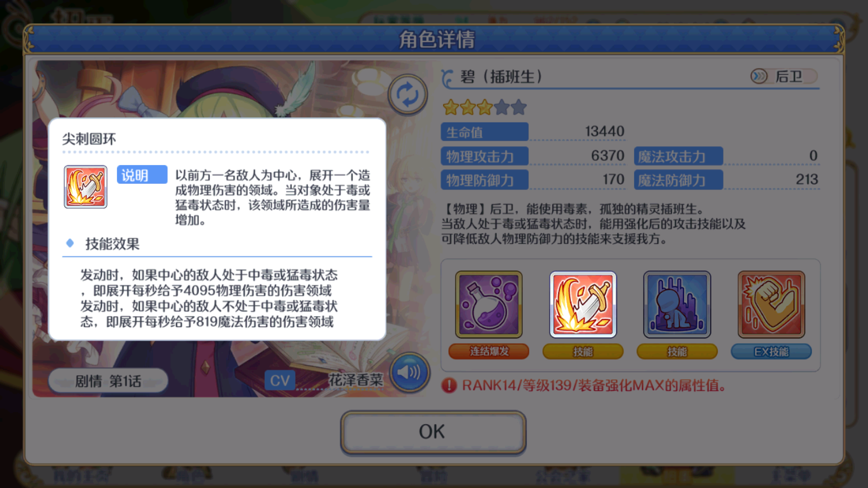Click the EX技能 label
The image size is (868, 488).
pos(771,351)
